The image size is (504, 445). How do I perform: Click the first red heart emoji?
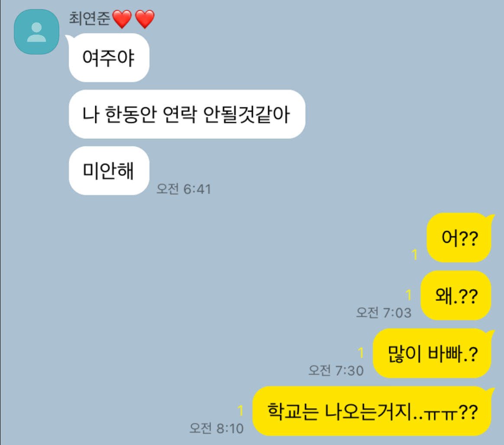(x=122, y=19)
